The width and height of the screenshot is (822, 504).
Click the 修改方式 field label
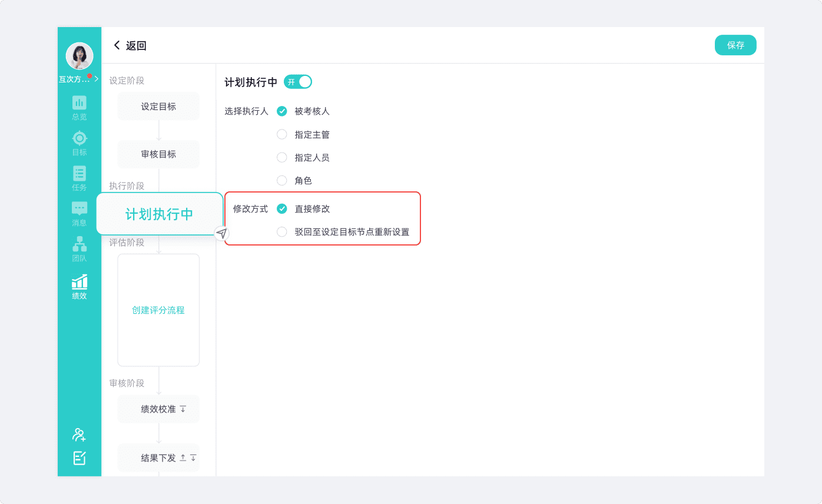tap(250, 208)
